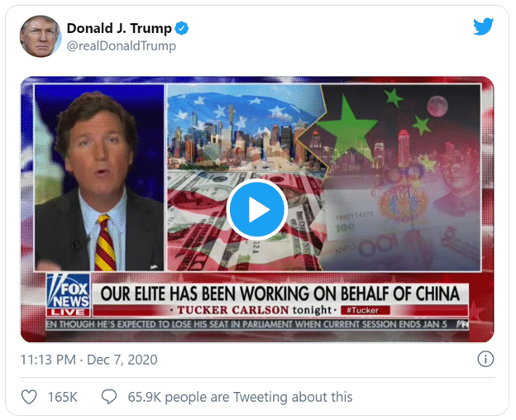This screenshot has height=420, width=516.
Task: Click the Dec 7, 2020 date
Action: 122,360
